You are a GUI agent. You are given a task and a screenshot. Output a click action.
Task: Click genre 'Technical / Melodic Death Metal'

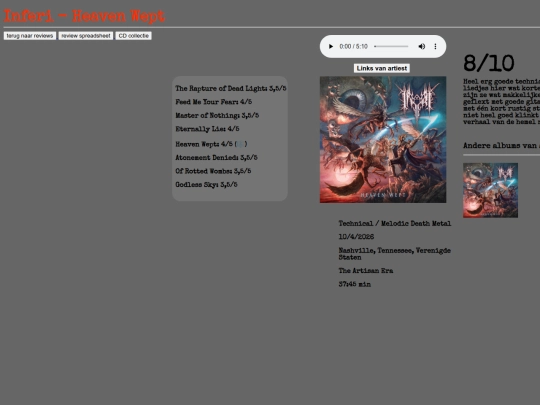point(395,224)
